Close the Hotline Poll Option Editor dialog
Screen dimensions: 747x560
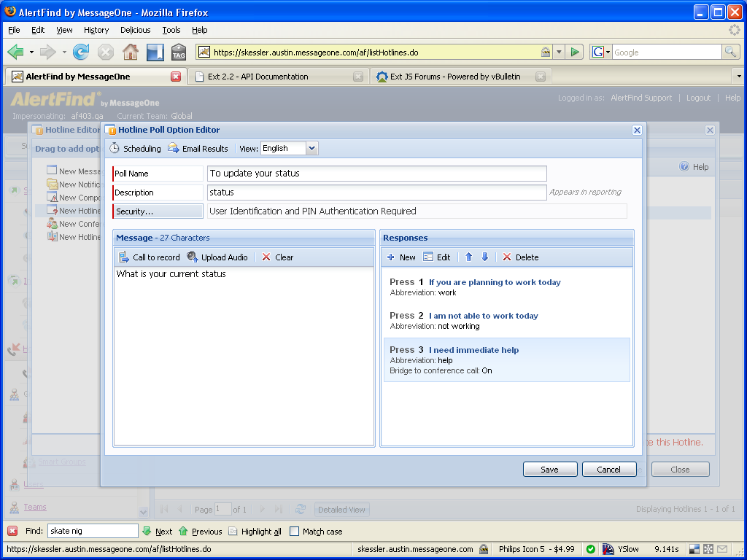637,130
